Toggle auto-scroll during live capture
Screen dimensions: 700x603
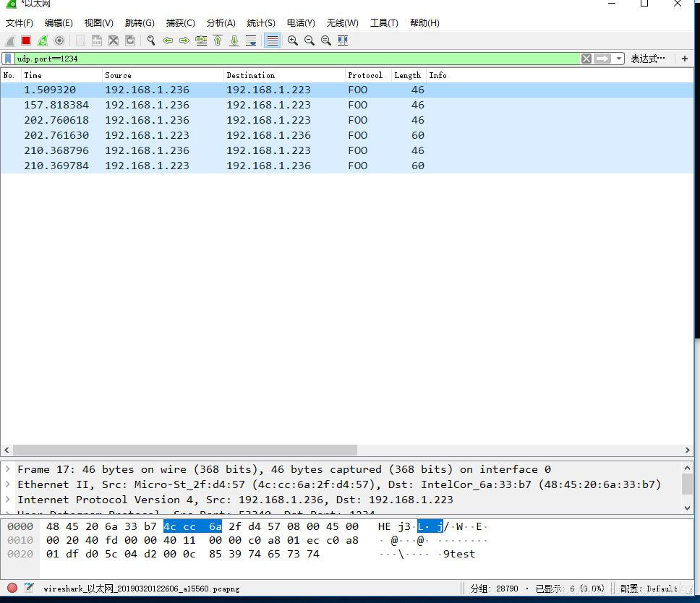[252, 40]
